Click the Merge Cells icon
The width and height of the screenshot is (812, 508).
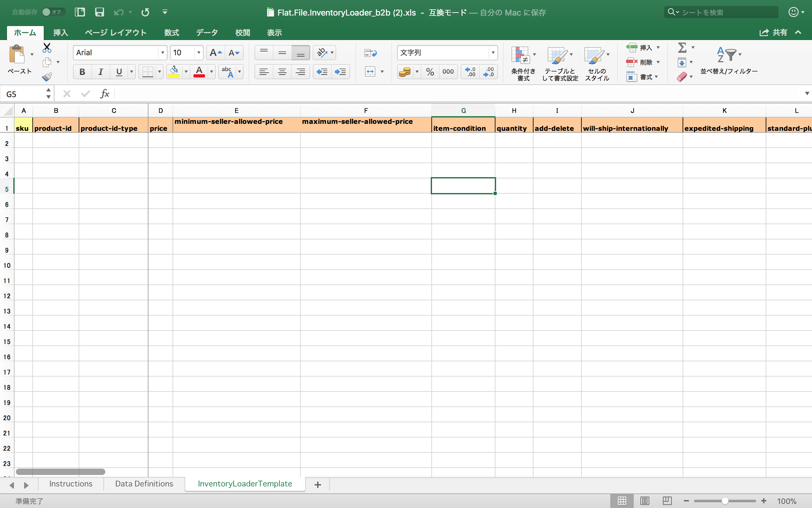pos(370,71)
